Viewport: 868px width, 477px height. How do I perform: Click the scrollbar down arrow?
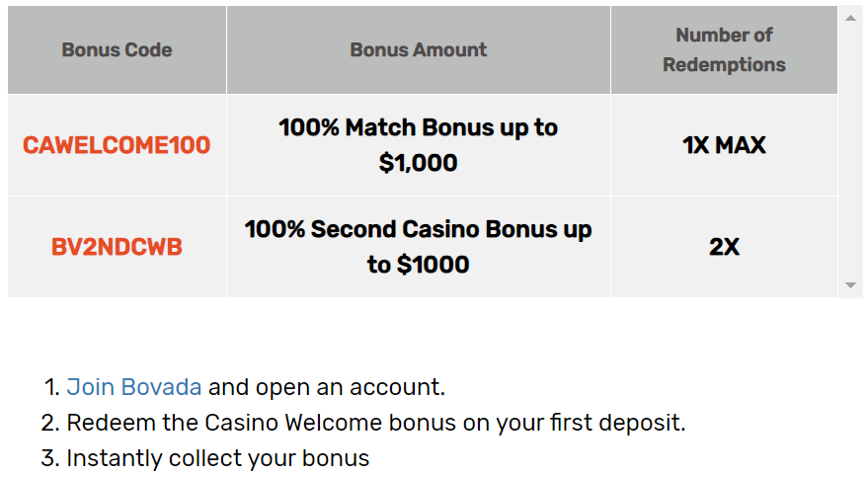850,285
